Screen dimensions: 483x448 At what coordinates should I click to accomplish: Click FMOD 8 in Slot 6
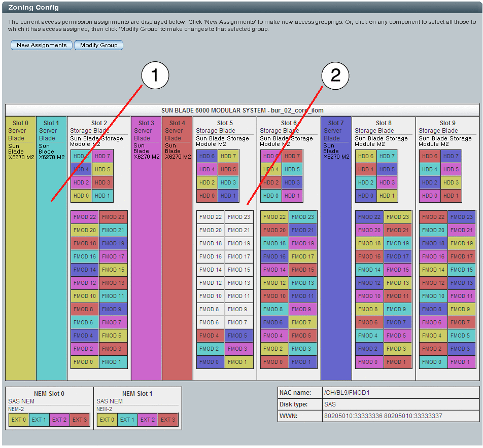[x=274, y=309]
